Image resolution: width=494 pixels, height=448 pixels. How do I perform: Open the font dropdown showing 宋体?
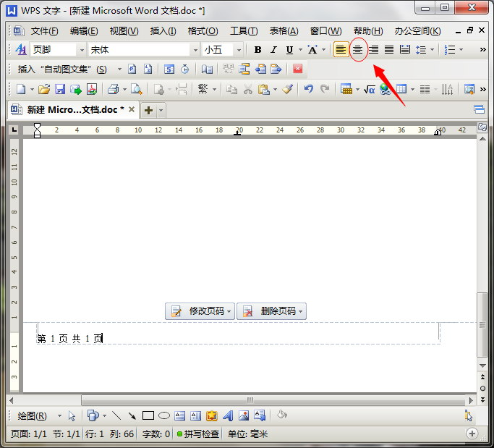195,50
